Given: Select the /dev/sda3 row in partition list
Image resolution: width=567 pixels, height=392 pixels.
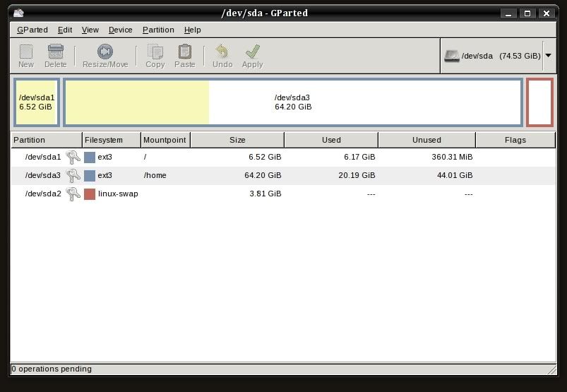Looking at the screenshot, I should pyautogui.click(x=283, y=175).
